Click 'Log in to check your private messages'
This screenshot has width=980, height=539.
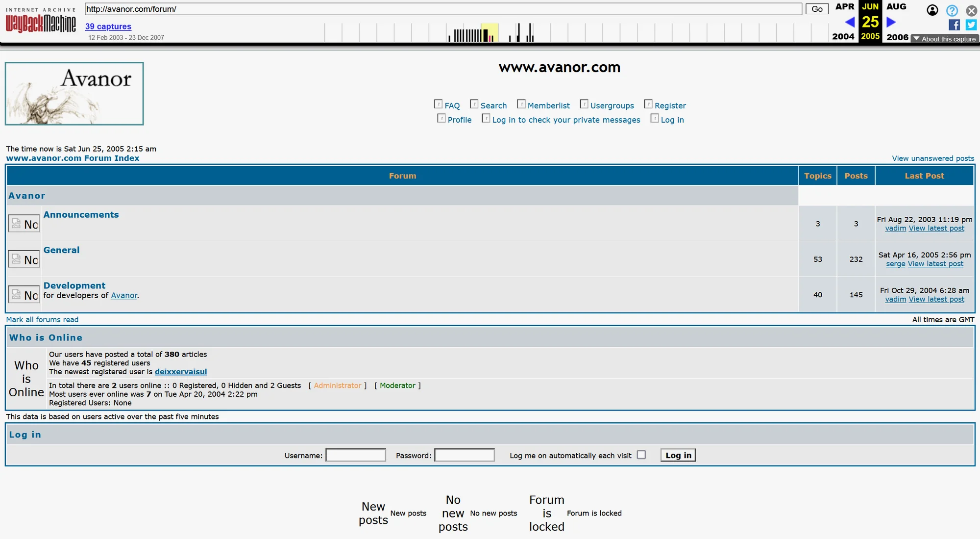click(x=566, y=120)
